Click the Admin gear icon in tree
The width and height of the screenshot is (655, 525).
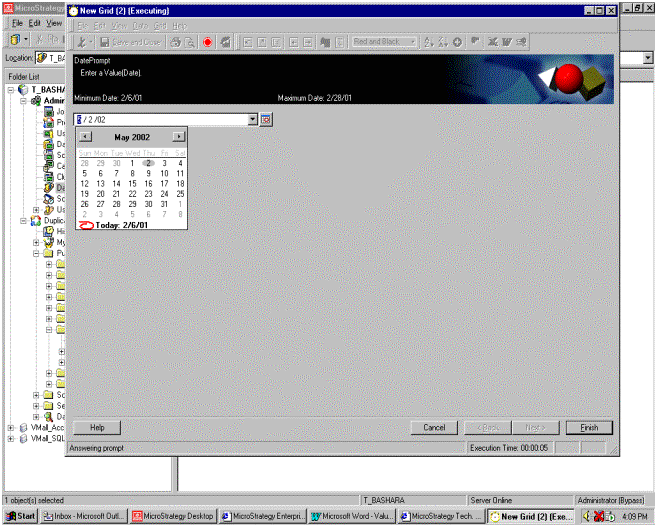coord(36,101)
